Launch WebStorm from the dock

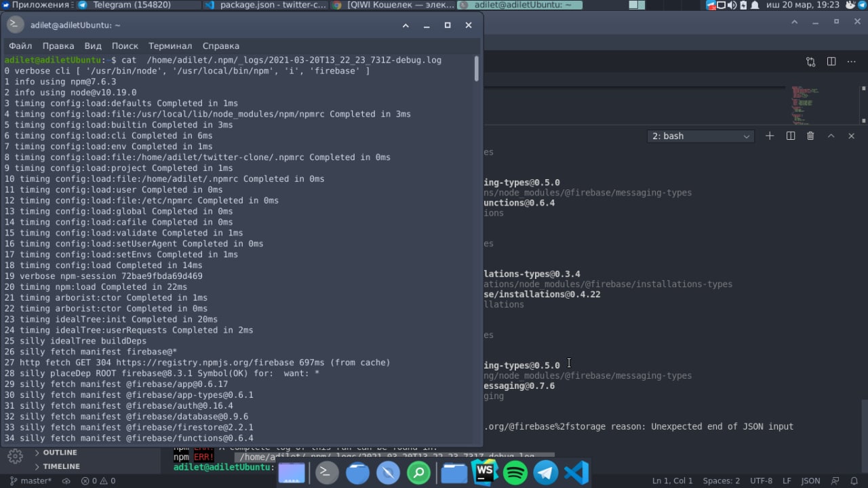pos(485,472)
